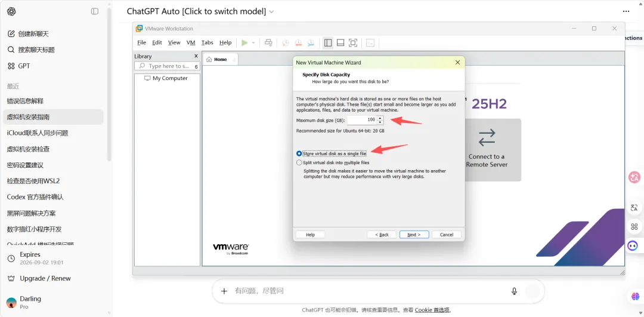Open the Tabs menu in VMware Workstation
The height and width of the screenshot is (317, 644).
coord(208,42)
